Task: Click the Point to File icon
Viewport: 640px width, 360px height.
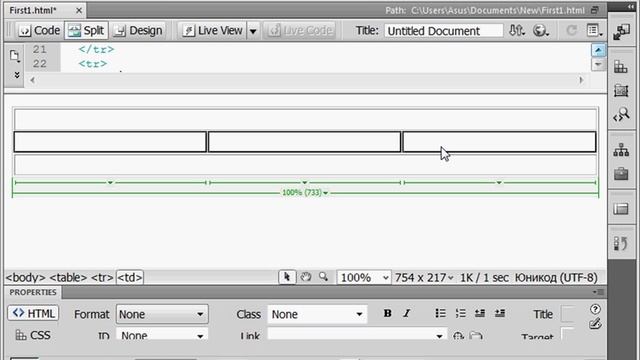Action: (x=458, y=336)
